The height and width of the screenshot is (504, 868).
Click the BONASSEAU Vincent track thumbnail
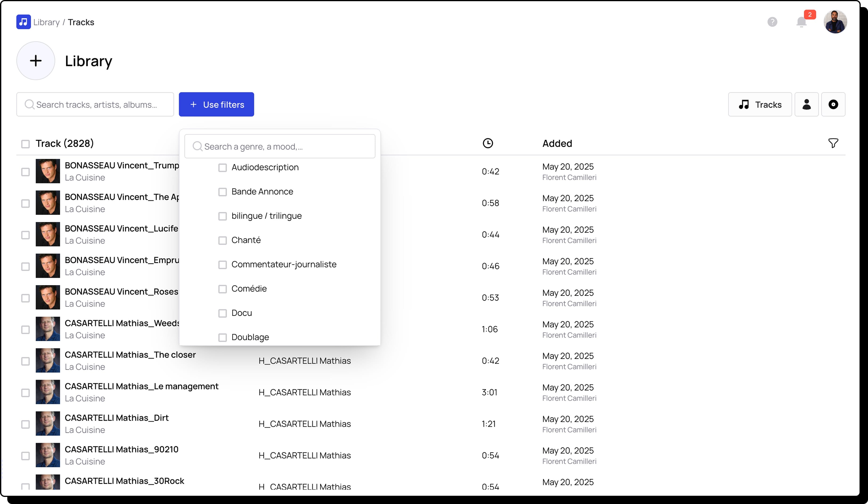point(48,171)
